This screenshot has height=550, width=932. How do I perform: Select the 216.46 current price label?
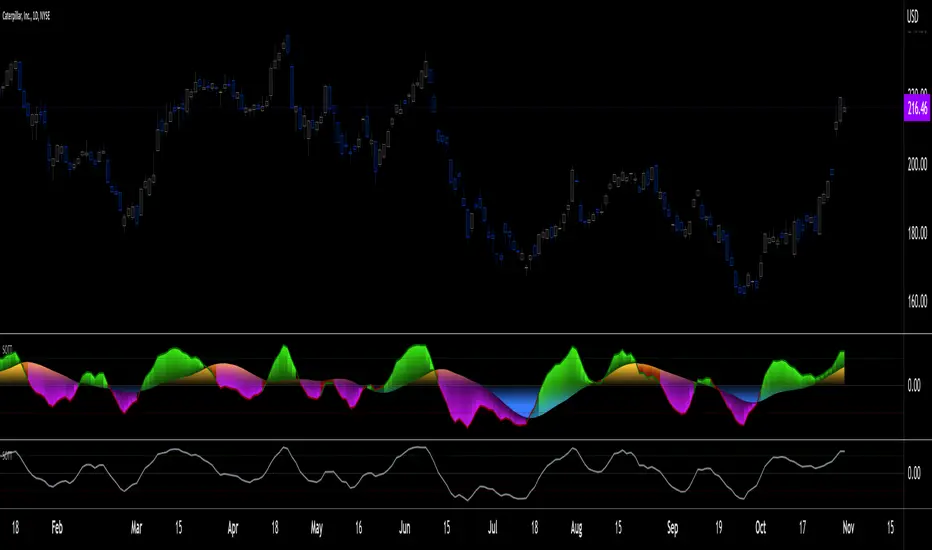point(917,108)
